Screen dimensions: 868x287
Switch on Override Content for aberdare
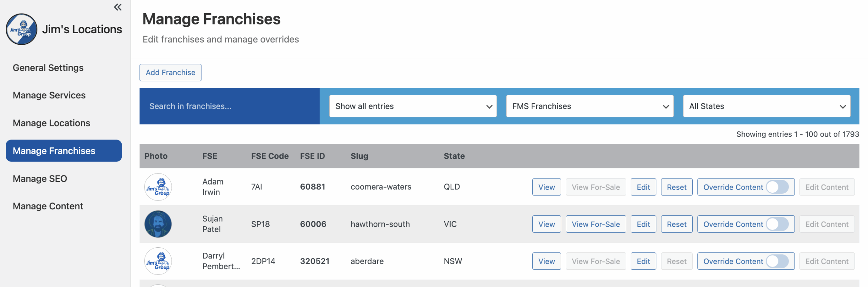click(777, 261)
